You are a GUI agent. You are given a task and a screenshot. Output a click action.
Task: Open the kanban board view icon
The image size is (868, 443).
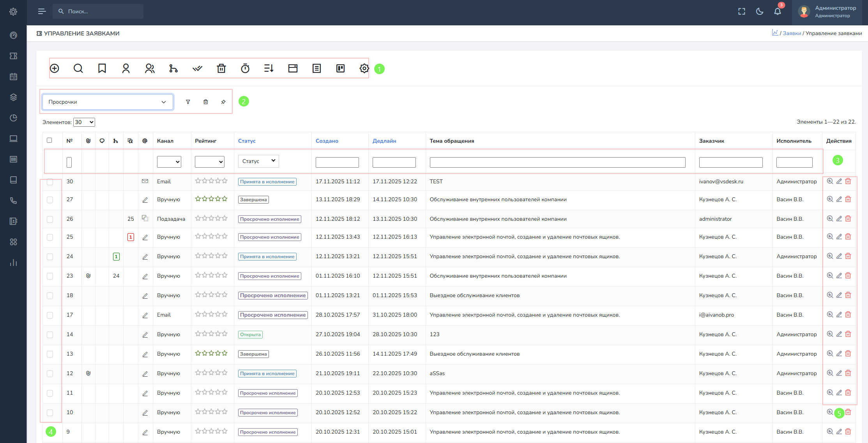340,69
